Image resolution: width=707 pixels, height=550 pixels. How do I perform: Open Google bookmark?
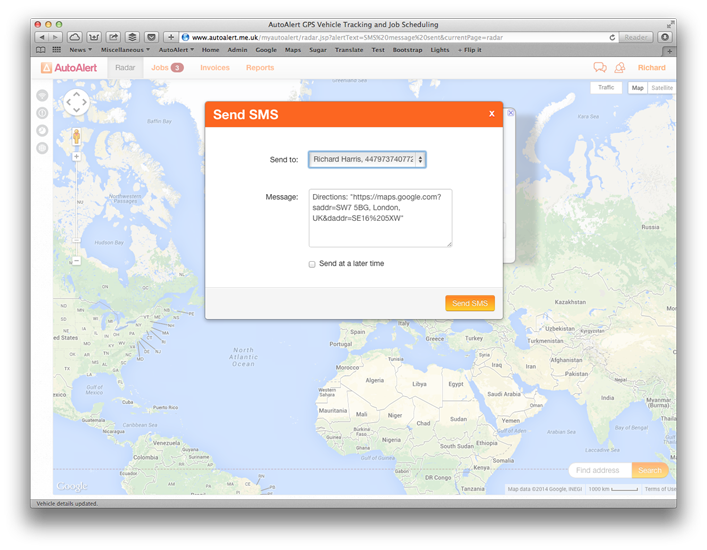[266, 50]
